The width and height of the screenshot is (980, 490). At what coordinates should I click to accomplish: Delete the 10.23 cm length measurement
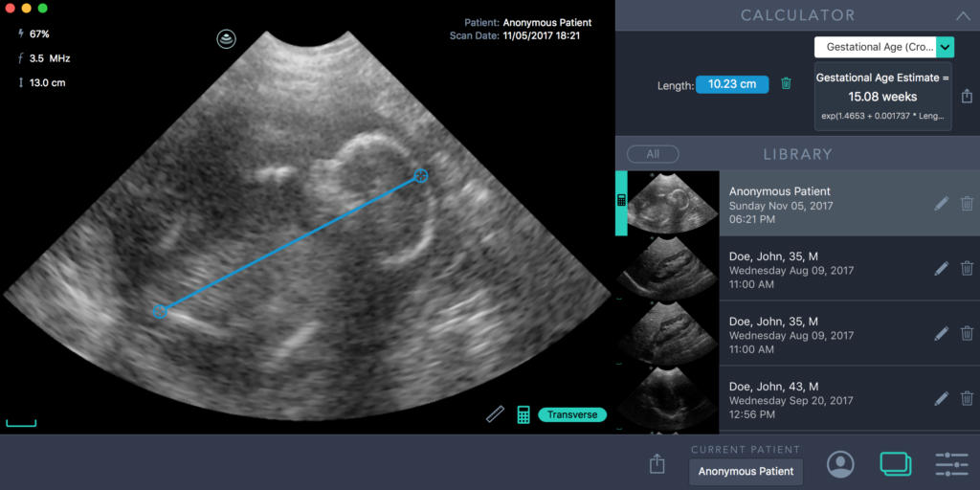786,84
